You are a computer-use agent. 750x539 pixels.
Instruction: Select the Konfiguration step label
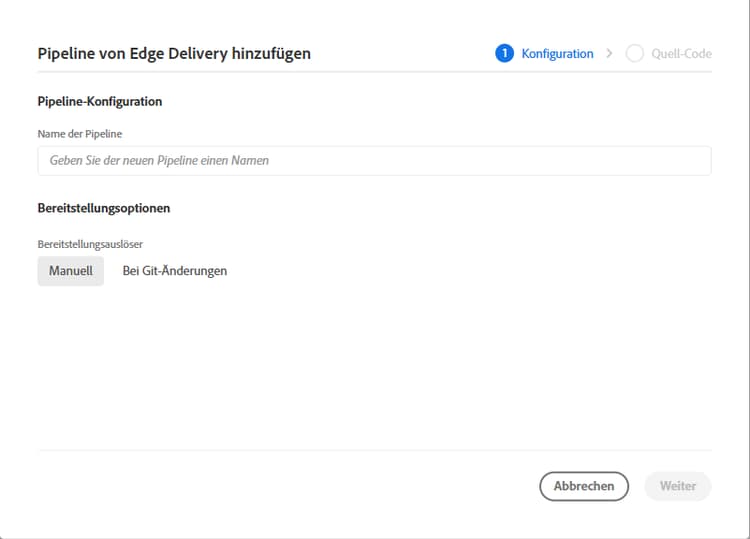tap(557, 54)
